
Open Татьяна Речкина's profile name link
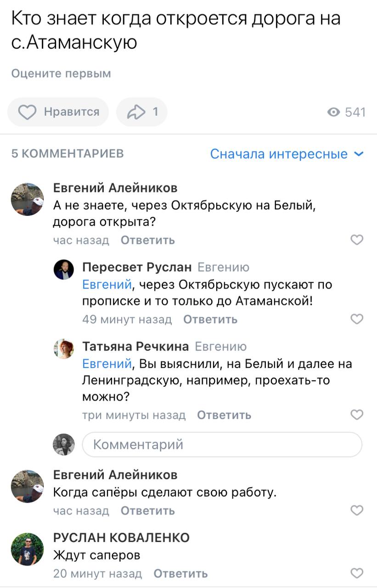pyautogui.click(x=135, y=346)
